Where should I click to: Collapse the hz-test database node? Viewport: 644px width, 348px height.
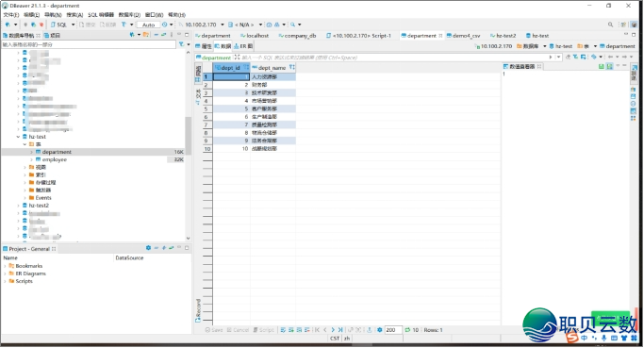point(18,137)
